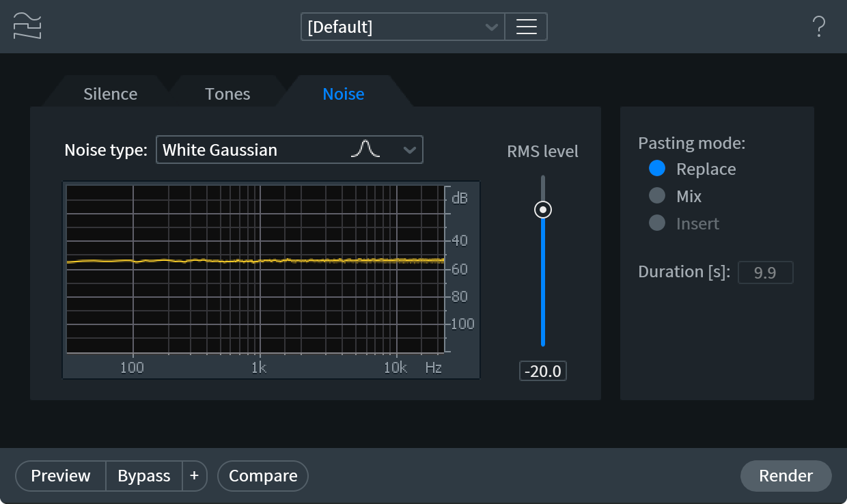847x504 pixels.
Task: Click the Gaussian bell curve icon
Action: click(365, 150)
